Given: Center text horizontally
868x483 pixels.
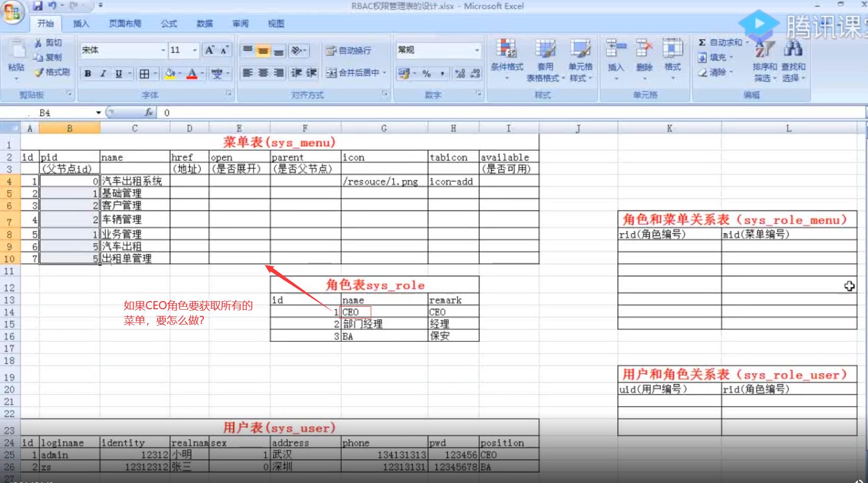Looking at the screenshot, I should pyautogui.click(x=263, y=73).
